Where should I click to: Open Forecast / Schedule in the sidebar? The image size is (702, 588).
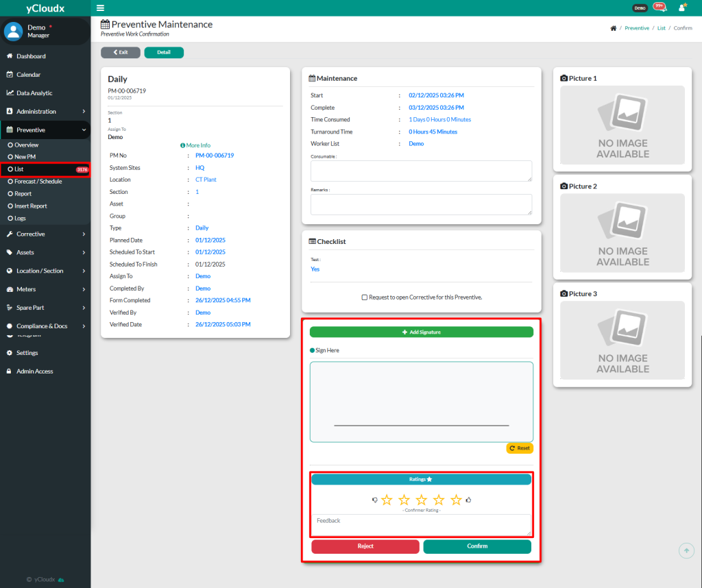coord(38,182)
